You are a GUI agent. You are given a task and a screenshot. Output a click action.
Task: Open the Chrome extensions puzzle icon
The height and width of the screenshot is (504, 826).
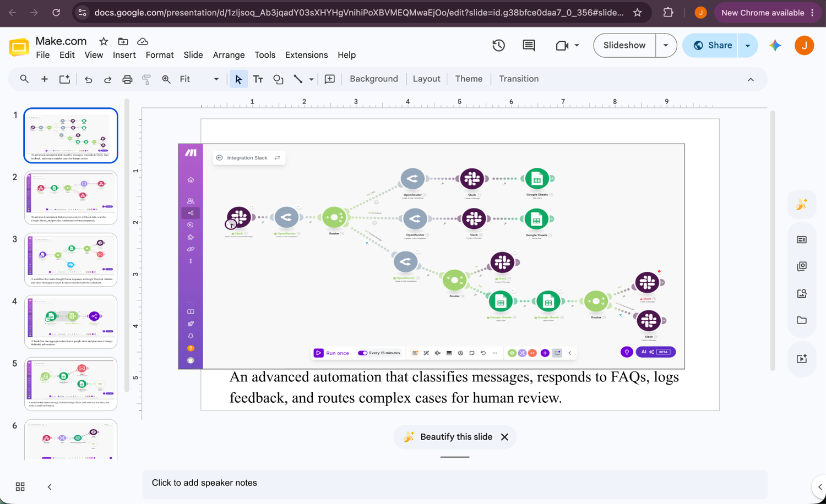(x=668, y=12)
